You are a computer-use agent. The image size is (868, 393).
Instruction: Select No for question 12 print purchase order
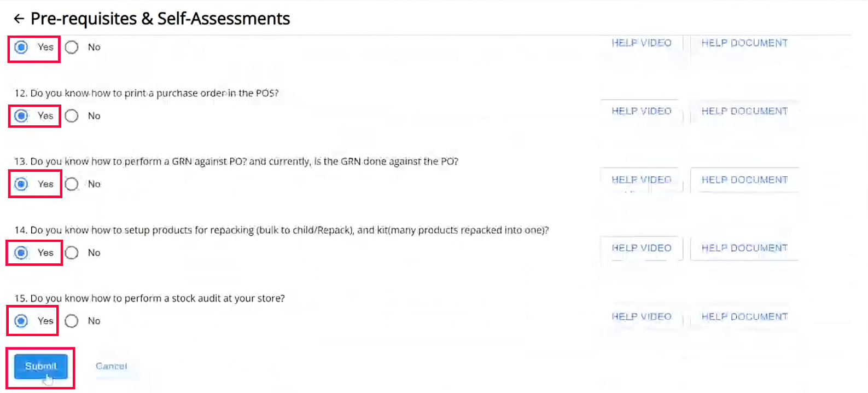(72, 116)
